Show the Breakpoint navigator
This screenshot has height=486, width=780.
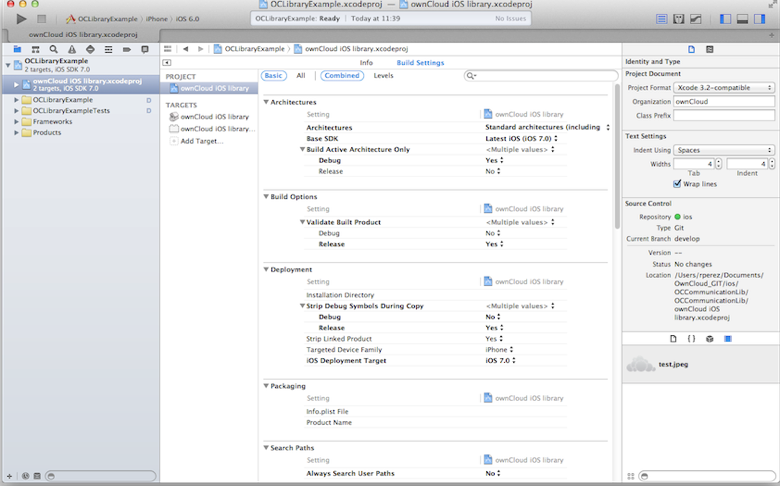pos(127,48)
